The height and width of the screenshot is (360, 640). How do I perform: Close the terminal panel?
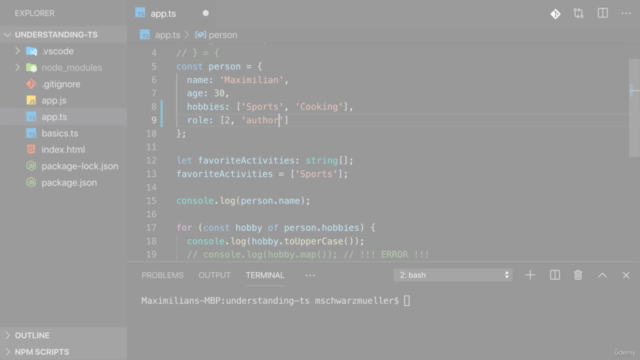pyautogui.click(x=626, y=275)
